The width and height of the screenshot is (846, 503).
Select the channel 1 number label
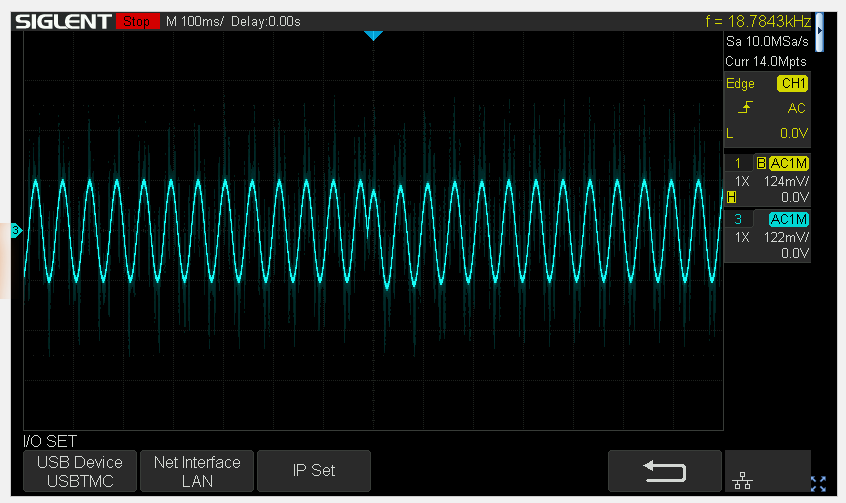pyautogui.click(x=738, y=163)
